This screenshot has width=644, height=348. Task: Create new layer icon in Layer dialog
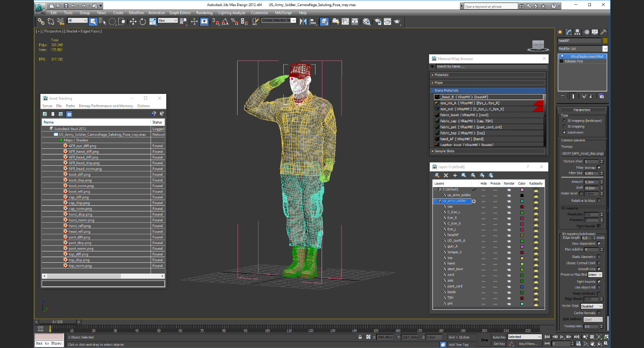[437, 175]
